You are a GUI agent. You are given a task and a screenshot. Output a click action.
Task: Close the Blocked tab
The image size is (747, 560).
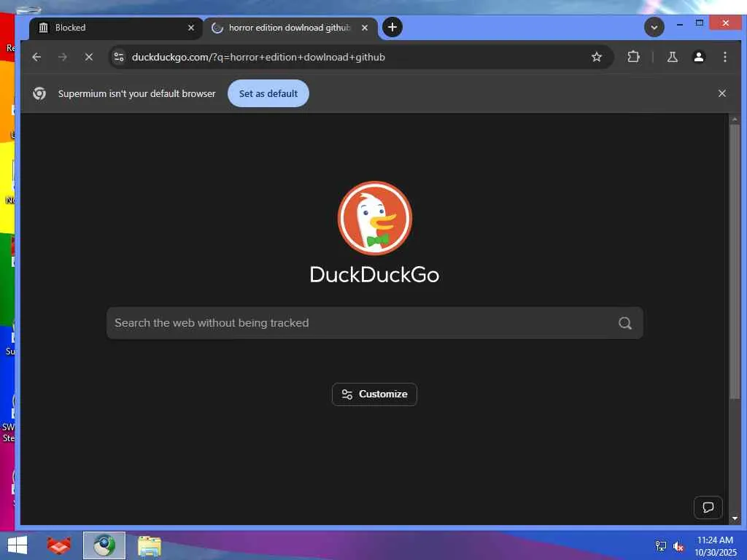tap(191, 28)
